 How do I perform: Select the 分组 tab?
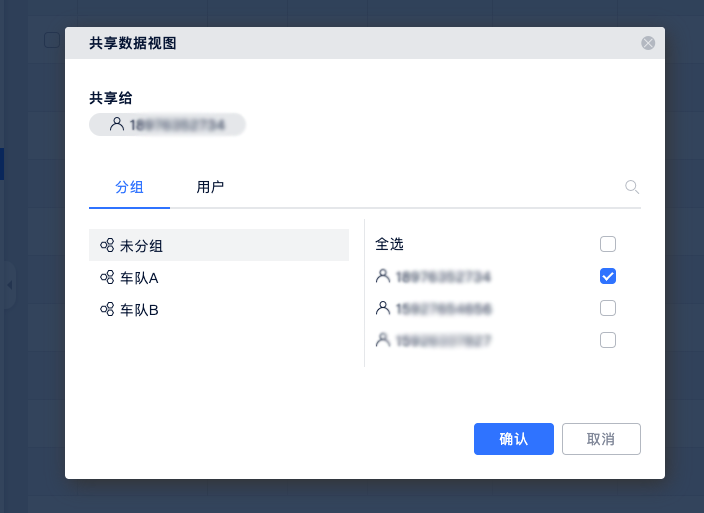coord(129,187)
